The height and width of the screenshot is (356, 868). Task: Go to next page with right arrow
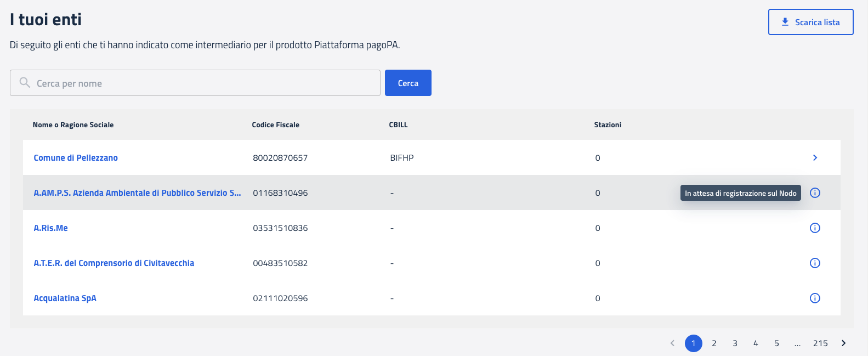(x=843, y=343)
